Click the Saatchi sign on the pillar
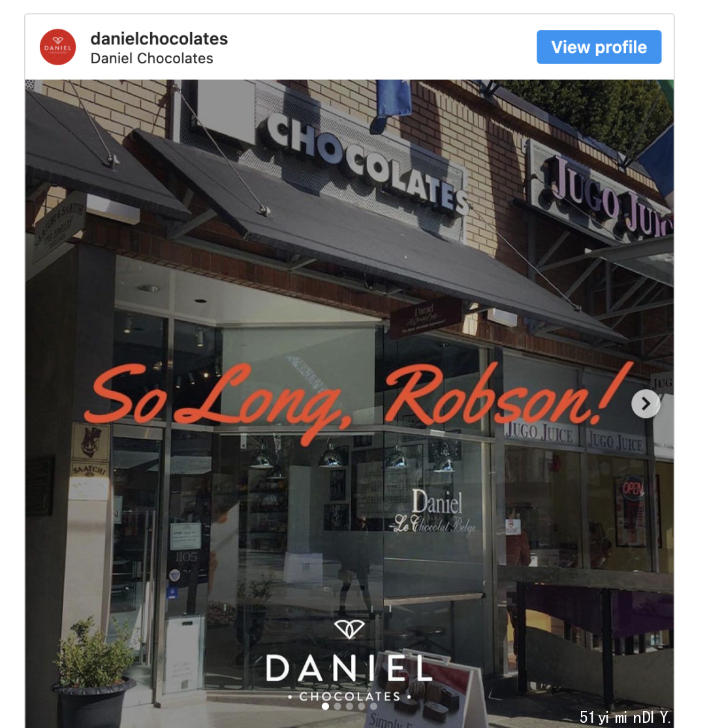 coord(89,469)
